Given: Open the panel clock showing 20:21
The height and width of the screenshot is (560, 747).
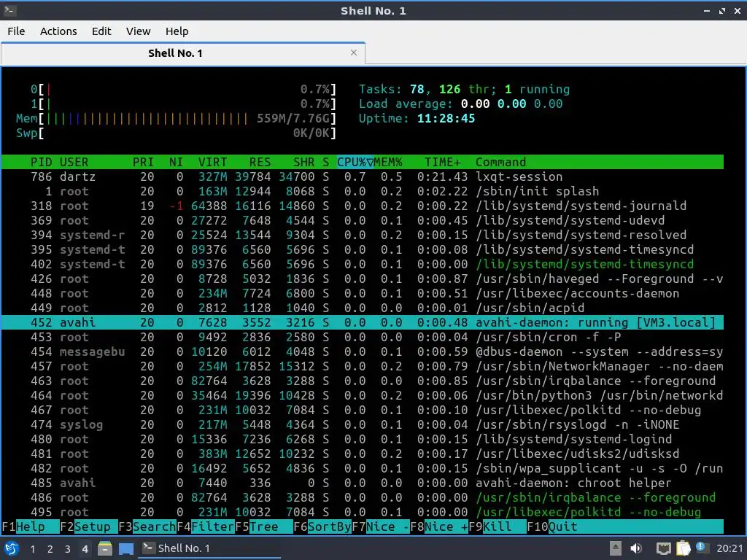Looking at the screenshot, I should pos(729,548).
